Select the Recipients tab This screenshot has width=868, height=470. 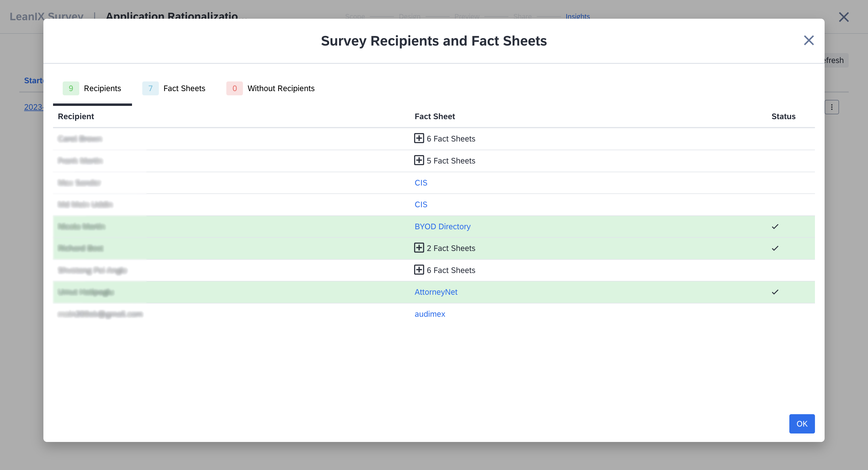click(x=102, y=88)
